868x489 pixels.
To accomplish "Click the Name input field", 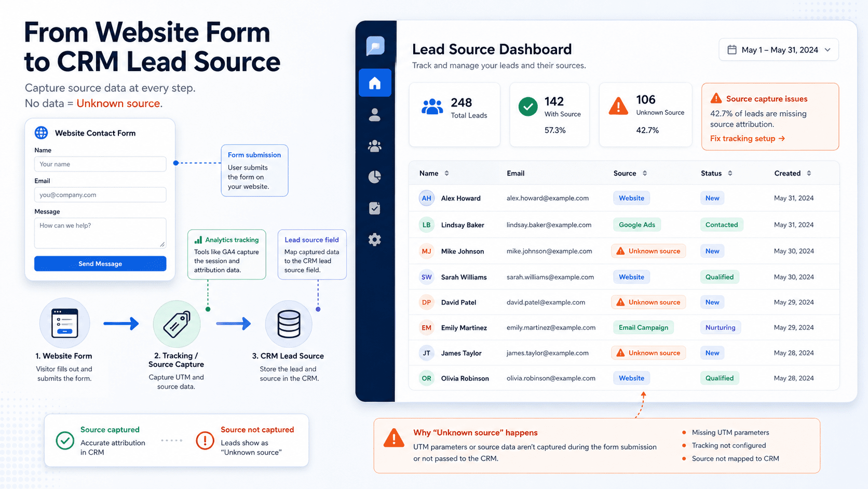I will tap(100, 164).
